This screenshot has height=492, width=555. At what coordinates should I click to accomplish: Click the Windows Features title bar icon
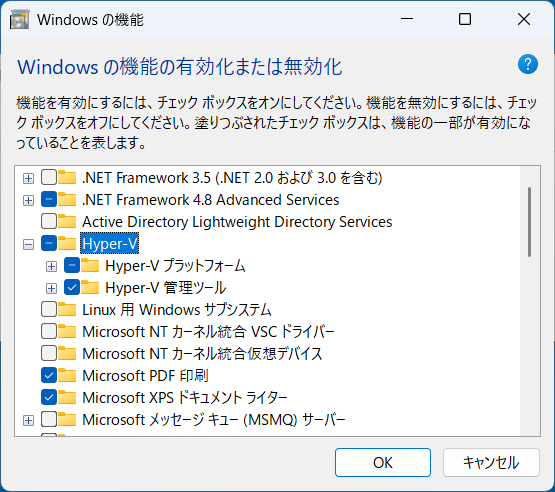pos(19,19)
